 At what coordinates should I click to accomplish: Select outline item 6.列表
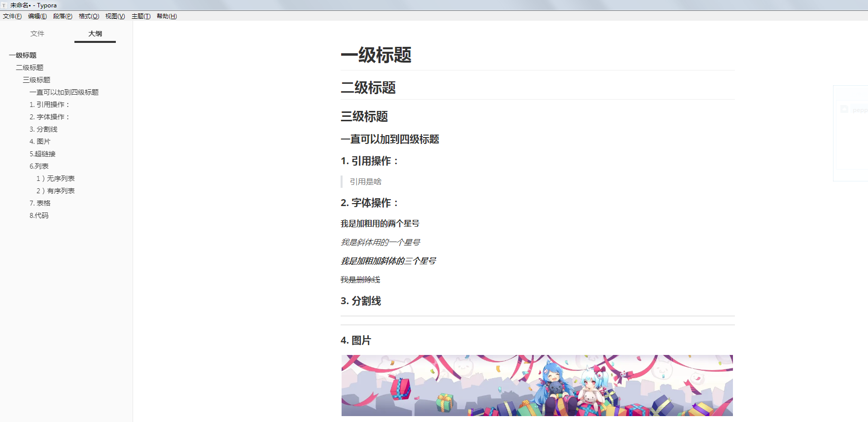[39, 166]
